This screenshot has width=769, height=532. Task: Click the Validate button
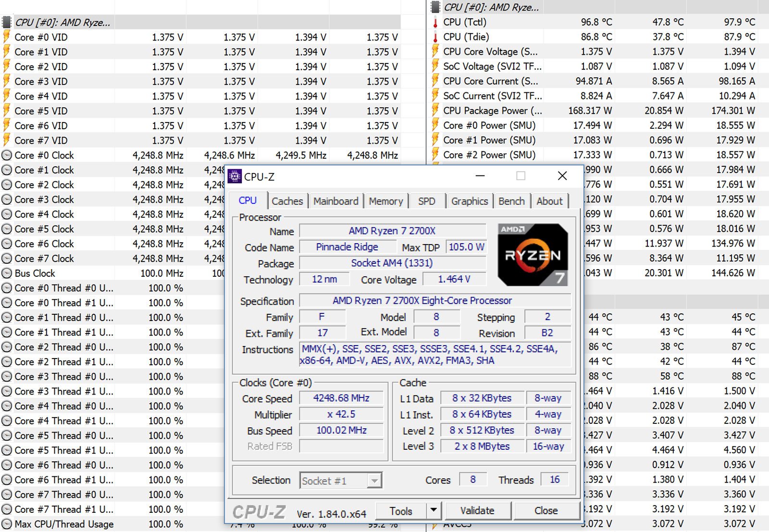(x=477, y=511)
